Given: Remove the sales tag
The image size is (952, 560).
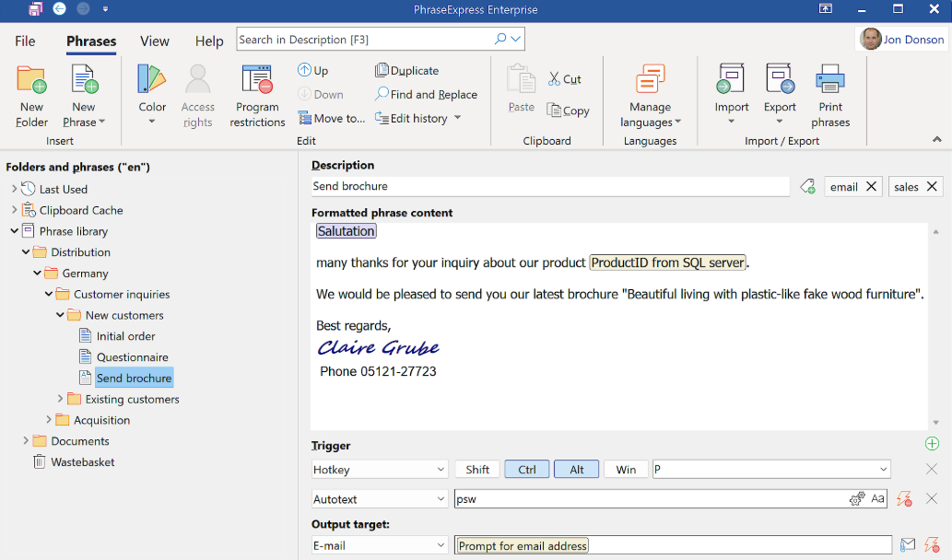Looking at the screenshot, I should tap(932, 186).
